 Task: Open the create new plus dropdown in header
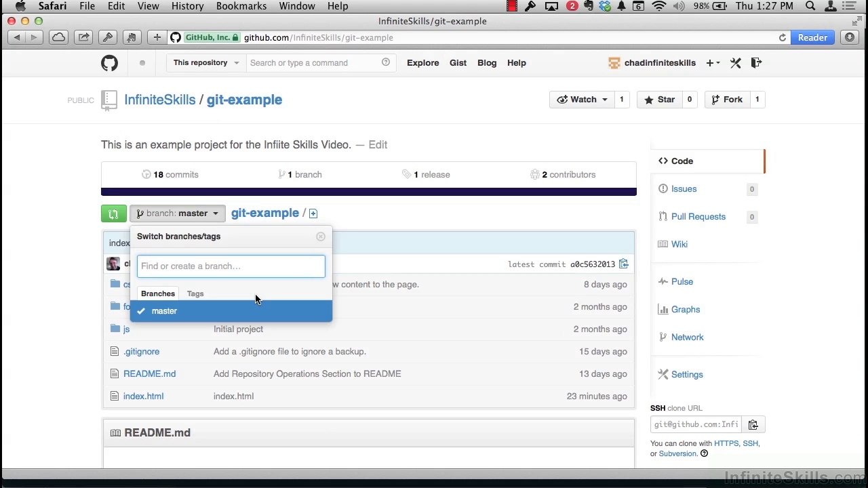[713, 63]
